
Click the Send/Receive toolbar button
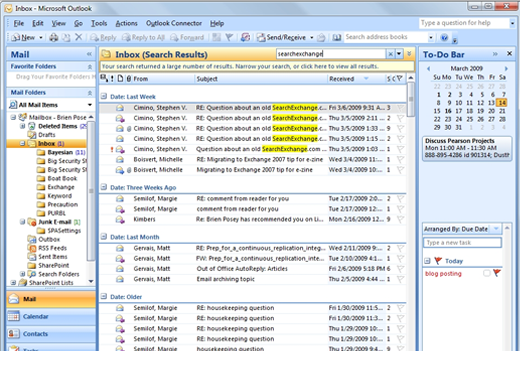coord(282,37)
